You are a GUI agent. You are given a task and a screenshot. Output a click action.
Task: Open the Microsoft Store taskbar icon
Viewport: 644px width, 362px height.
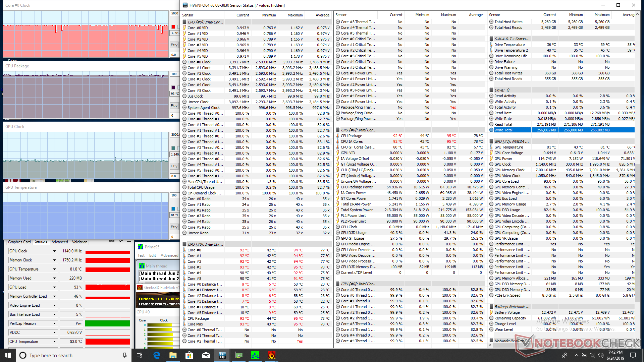pyautogui.click(x=189, y=355)
